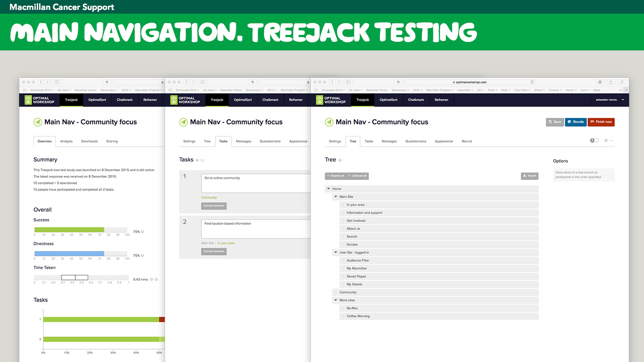
Task: Click Expand all button above tree
Action: [335, 176]
